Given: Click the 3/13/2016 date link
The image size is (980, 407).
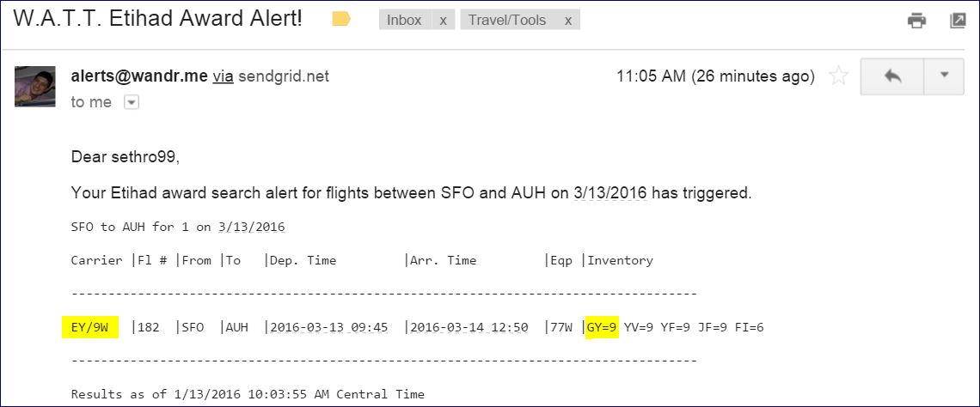Looking at the screenshot, I should (610, 192).
